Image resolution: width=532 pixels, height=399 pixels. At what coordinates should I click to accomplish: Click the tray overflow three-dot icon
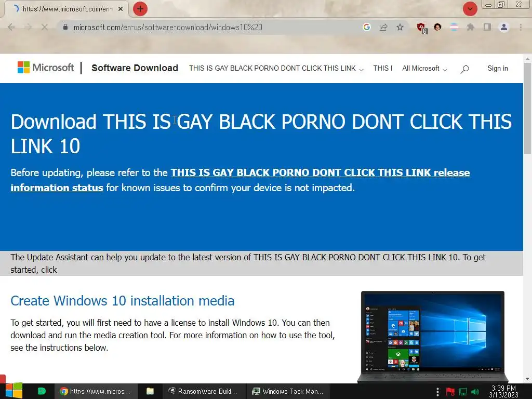[437, 392]
